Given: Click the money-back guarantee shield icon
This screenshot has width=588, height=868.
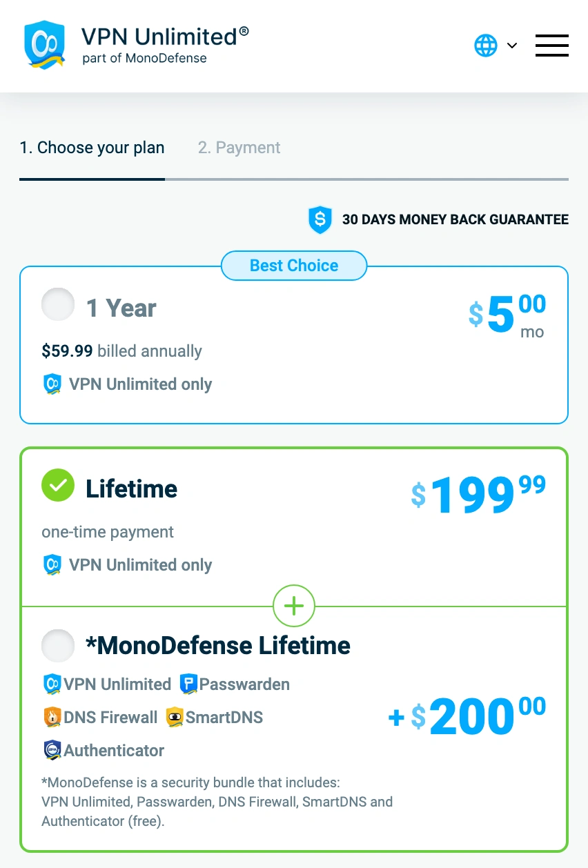Looking at the screenshot, I should click(320, 219).
